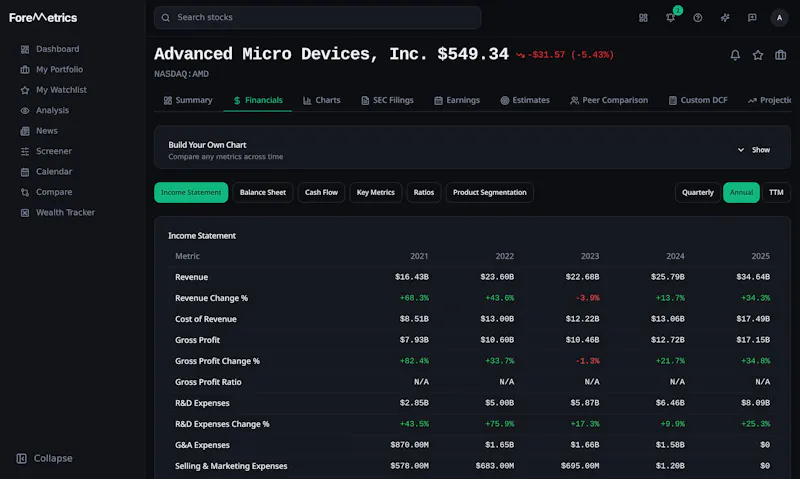Open the apps grid icon in header

[643, 18]
